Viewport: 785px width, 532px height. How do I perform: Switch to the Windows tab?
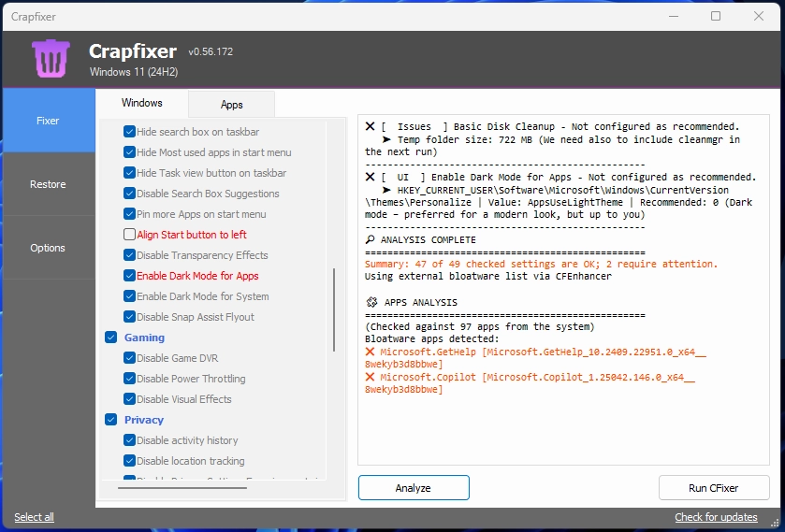pos(141,103)
